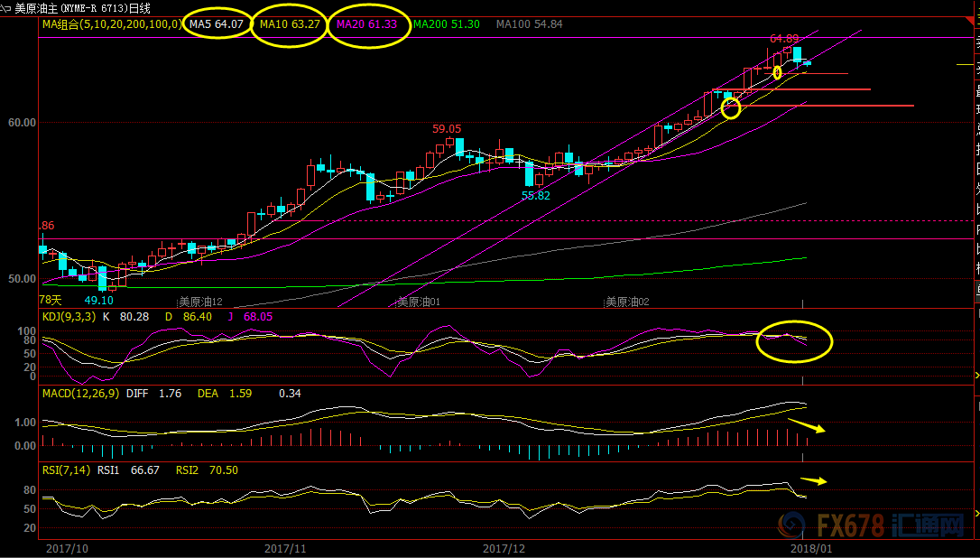The height and width of the screenshot is (558, 980).
Task: Click the small yellow ellipse near the 64.89 high
Action: pyautogui.click(x=777, y=71)
